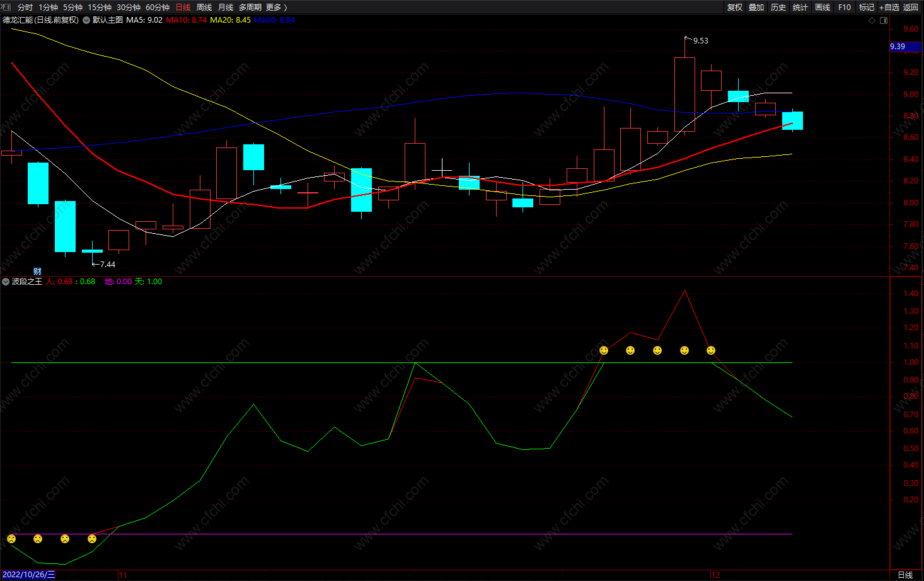Click the 7.44 low price label
Image resolution: width=924 pixels, height=581 pixels.
(x=108, y=265)
